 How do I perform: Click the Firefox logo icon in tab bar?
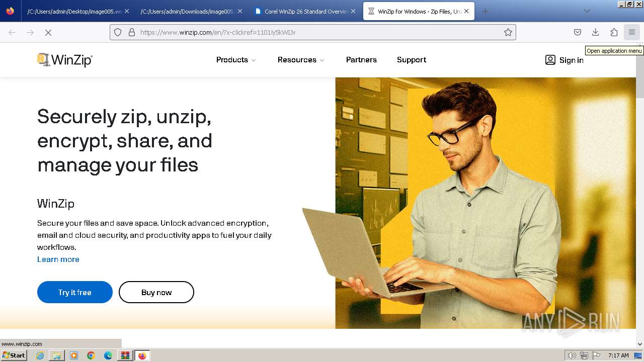10,11
